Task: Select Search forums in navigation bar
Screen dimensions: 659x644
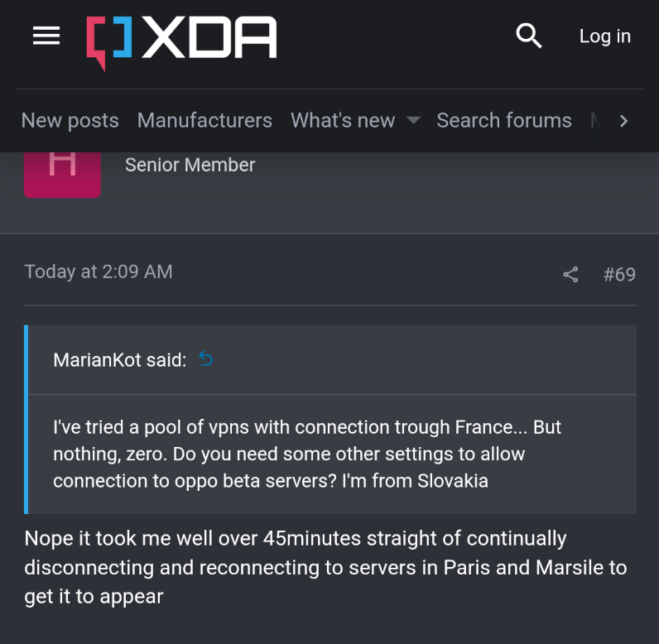Action: [x=503, y=121]
